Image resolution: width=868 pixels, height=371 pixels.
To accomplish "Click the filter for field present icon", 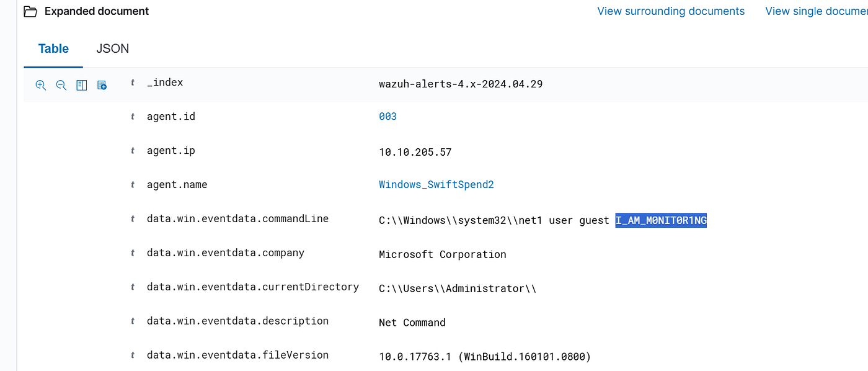I will [102, 86].
